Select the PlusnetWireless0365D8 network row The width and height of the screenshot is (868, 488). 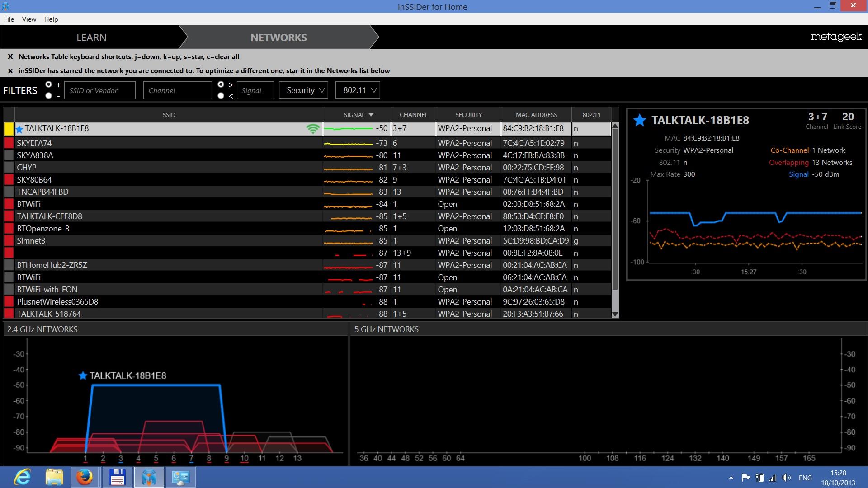coord(307,302)
